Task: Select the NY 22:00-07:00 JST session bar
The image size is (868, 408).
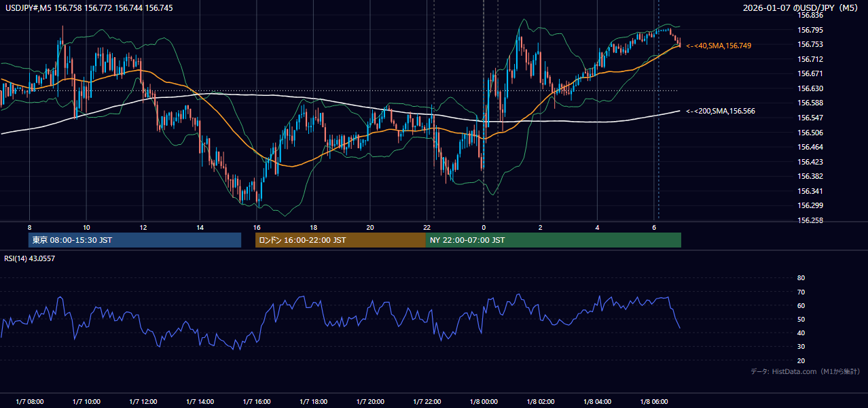Action: click(x=554, y=240)
